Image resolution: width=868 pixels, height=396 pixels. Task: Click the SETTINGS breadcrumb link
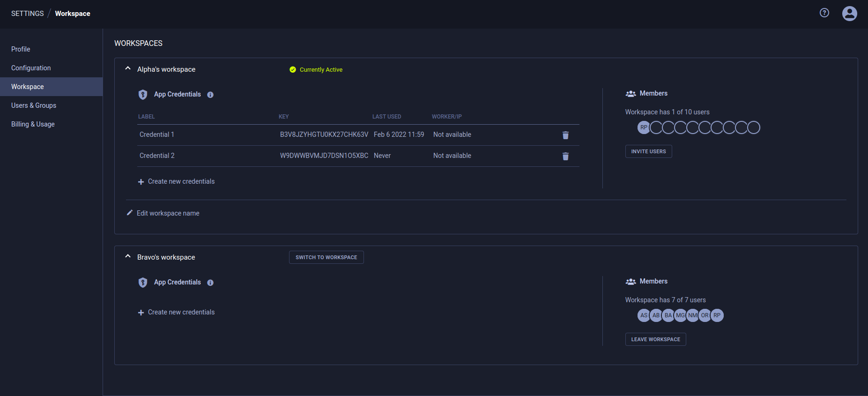click(27, 14)
